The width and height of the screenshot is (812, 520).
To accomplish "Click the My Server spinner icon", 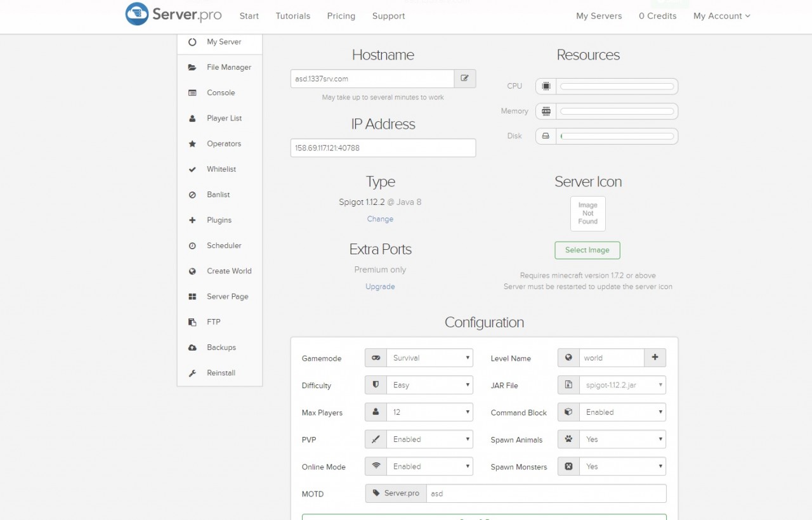I will pos(192,42).
